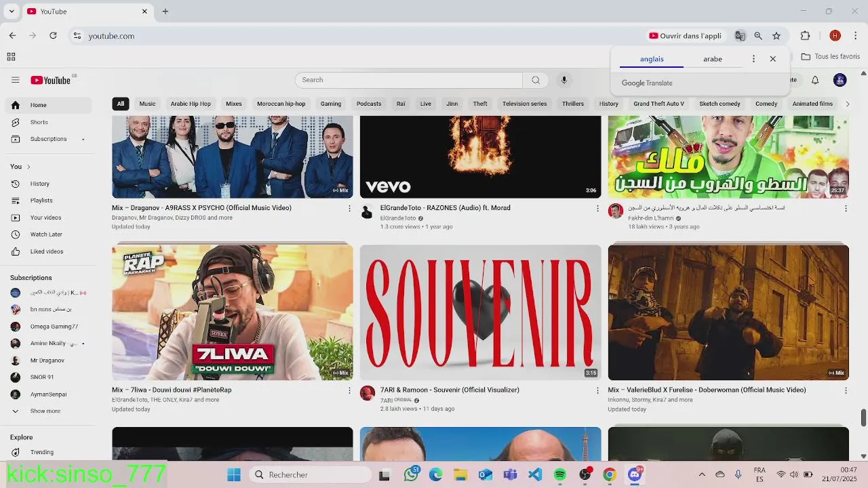This screenshot has width=868, height=488.
Task: Open the YouTube guide hamburger menu
Action: tap(15, 80)
